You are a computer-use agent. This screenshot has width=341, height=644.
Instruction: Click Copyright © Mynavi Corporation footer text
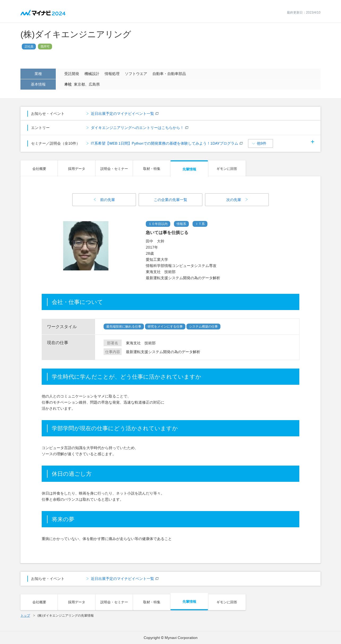pos(170,638)
